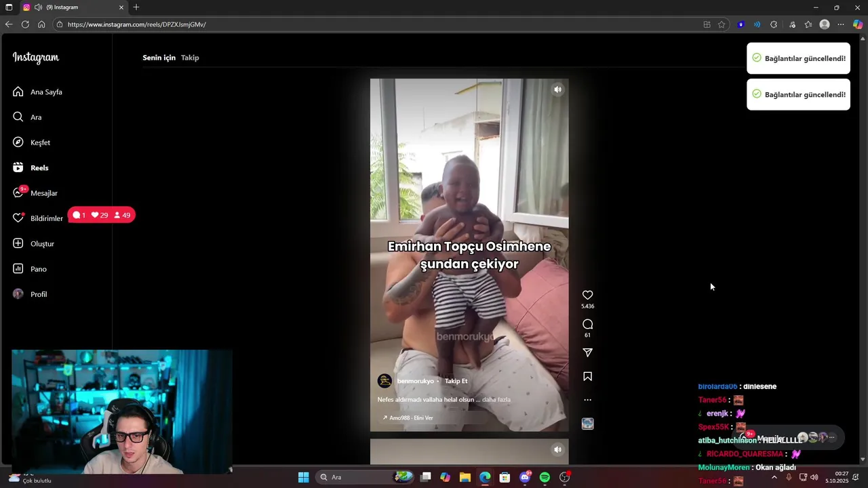Open the browser profile avatar

(825, 24)
